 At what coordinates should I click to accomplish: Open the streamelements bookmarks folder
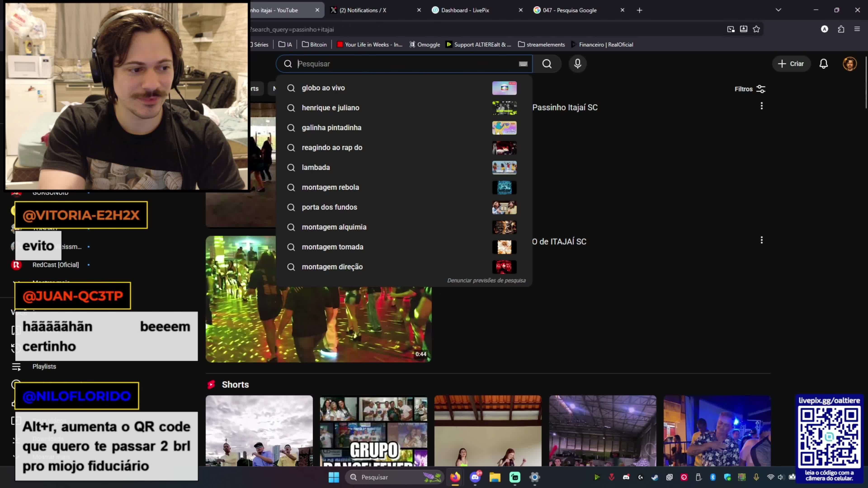pyautogui.click(x=541, y=45)
